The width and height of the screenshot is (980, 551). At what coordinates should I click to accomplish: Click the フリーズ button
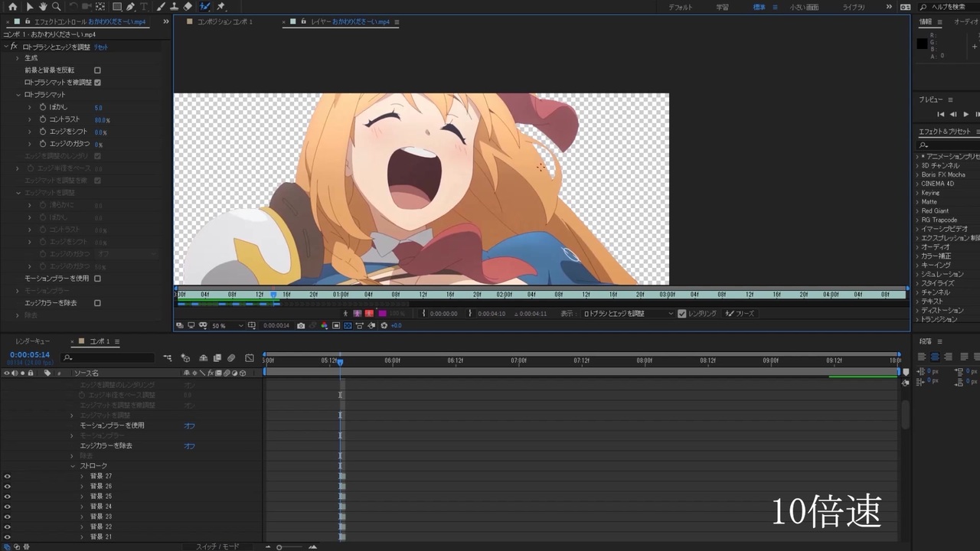(x=740, y=314)
